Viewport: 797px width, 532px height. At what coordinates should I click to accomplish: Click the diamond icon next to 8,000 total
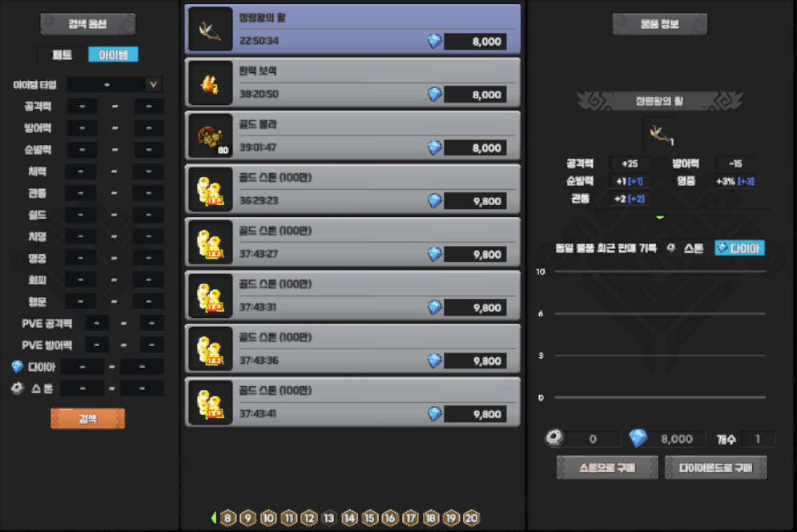(638, 438)
